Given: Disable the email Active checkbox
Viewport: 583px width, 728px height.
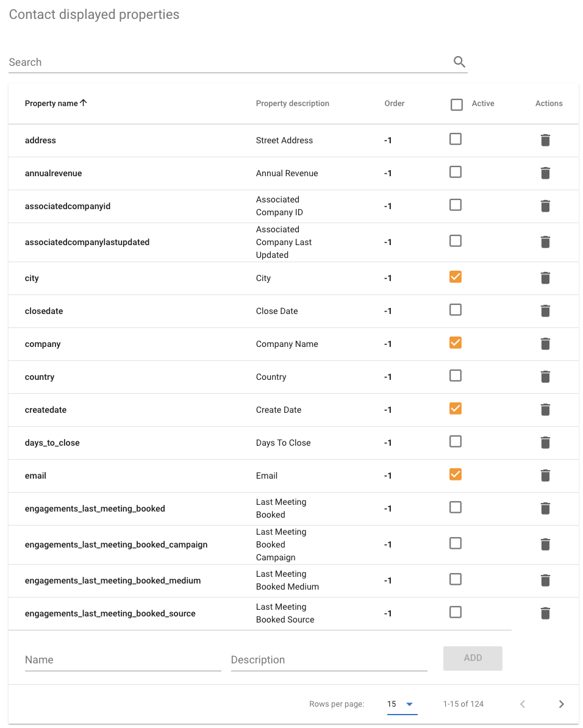Looking at the screenshot, I should [x=455, y=474].
